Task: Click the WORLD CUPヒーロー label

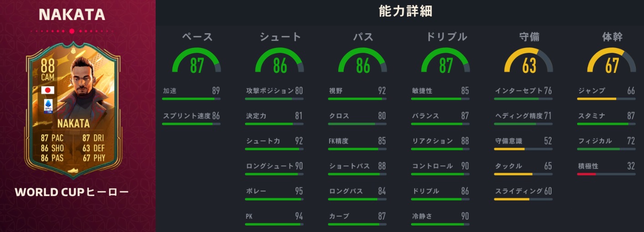Action: pyautogui.click(x=72, y=192)
